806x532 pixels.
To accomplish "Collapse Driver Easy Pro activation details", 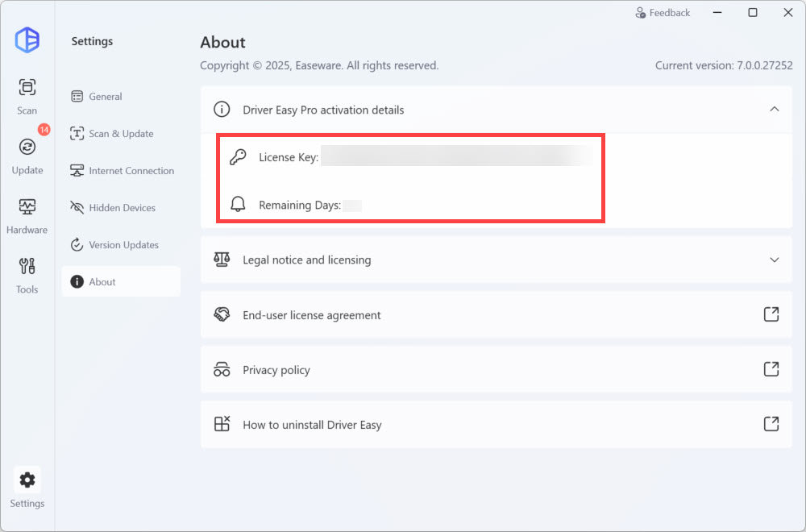I will 774,109.
